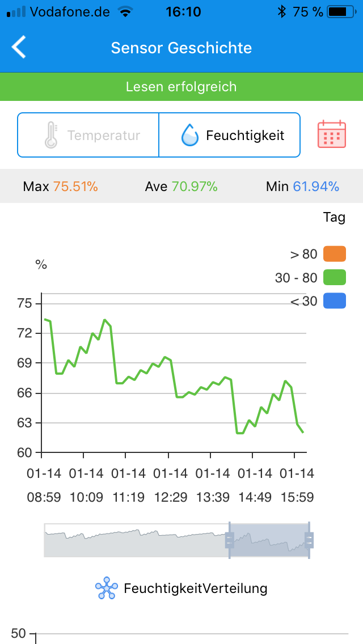This screenshot has width=363, height=644.
Task: Open the Tag time range selector
Action: tap(334, 217)
